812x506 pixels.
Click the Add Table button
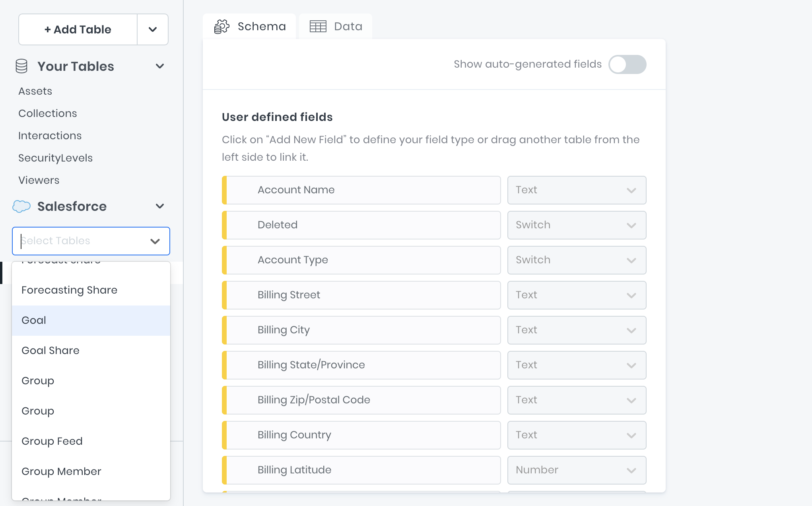pyautogui.click(x=77, y=29)
